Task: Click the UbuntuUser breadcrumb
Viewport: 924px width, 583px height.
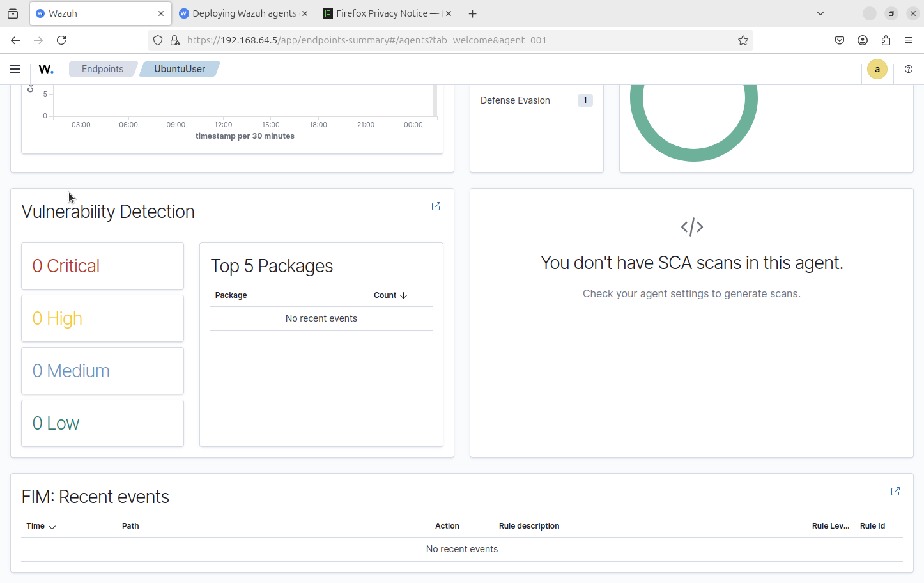Action: point(179,69)
